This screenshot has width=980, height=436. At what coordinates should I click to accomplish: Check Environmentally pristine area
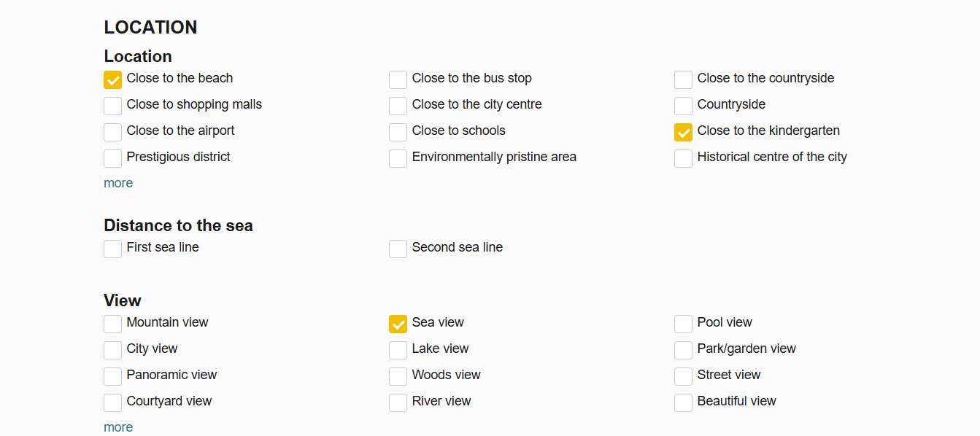pos(398,158)
